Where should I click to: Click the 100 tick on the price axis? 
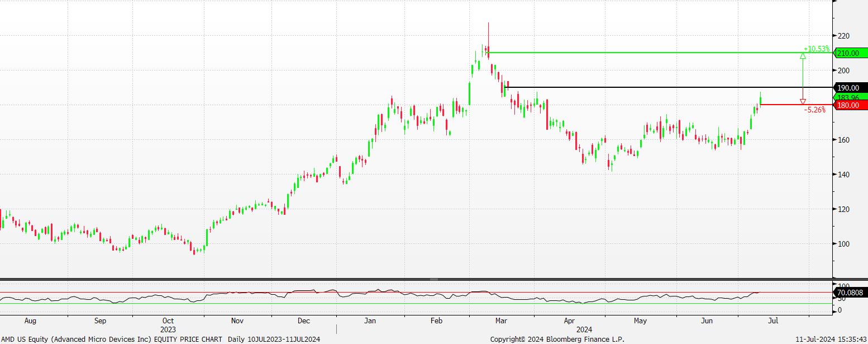coord(843,244)
